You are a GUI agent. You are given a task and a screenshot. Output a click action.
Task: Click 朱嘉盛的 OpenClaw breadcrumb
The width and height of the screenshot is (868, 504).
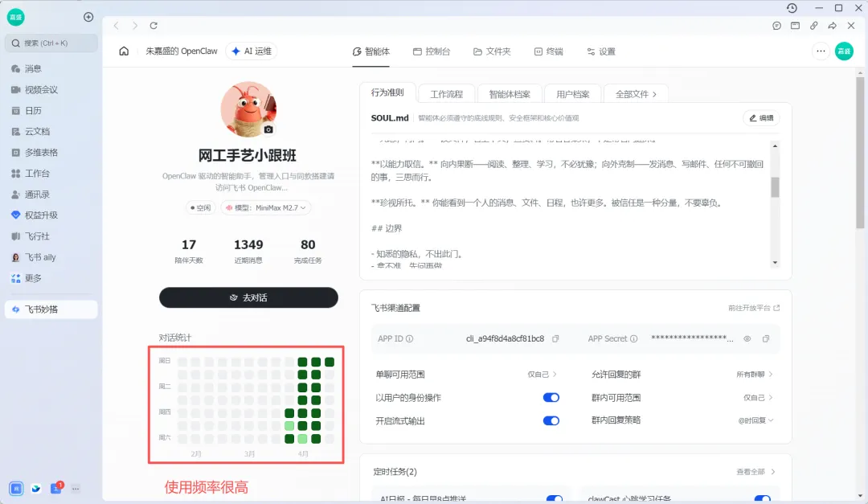click(x=182, y=51)
